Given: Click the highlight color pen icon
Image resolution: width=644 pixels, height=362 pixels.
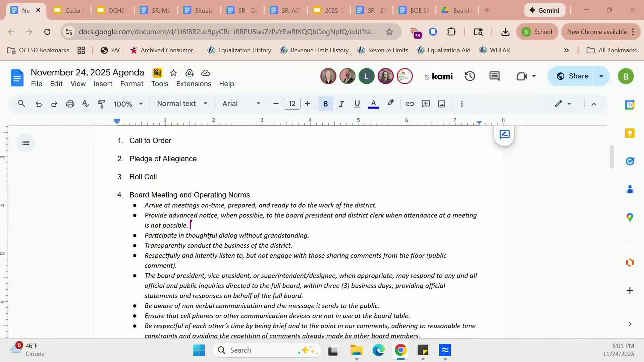Looking at the screenshot, I should point(390,103).
